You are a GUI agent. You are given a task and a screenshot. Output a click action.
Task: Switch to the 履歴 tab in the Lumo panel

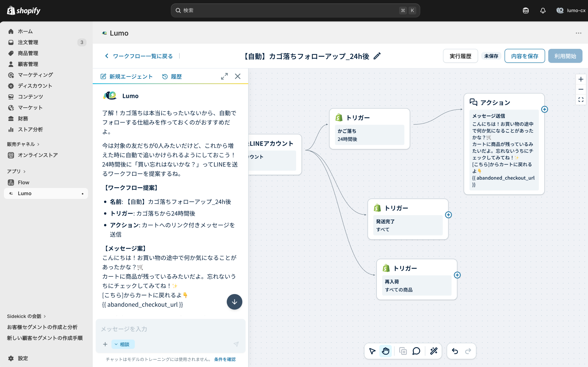click(x=172, y=76)
